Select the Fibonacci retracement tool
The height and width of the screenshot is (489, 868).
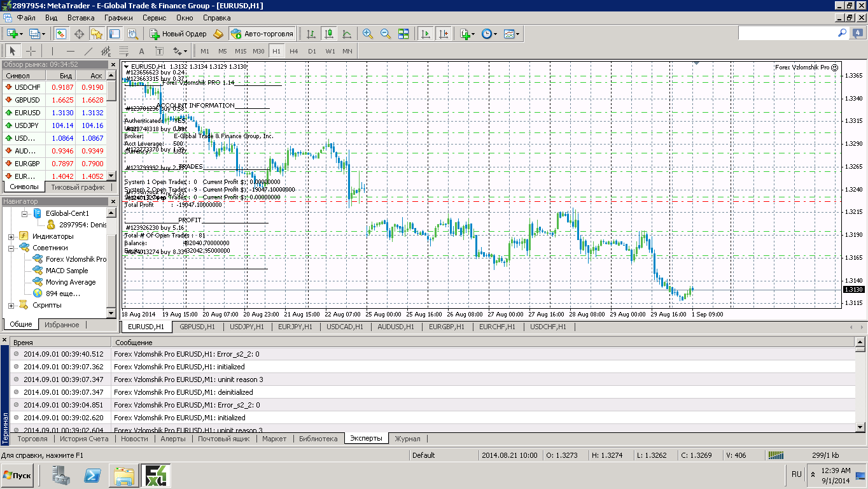click(123, 51)
